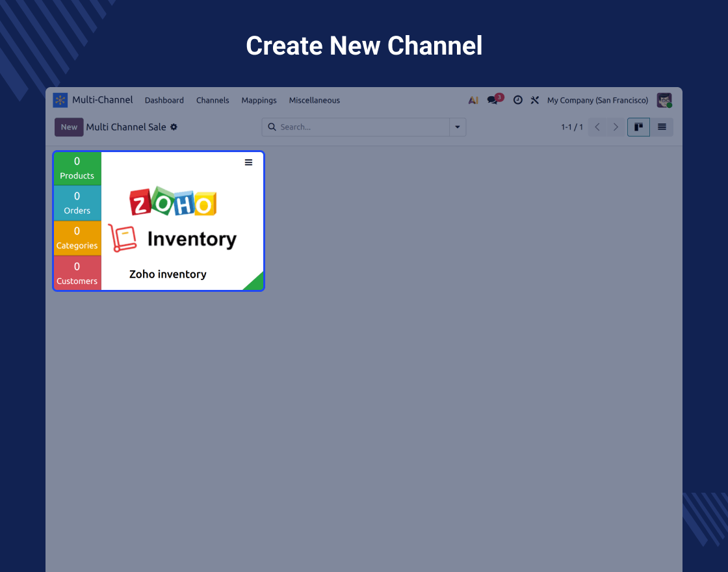This screenshot has width=728, height=572.
Task: Open the green Products count tile
Action: (77, 168)
